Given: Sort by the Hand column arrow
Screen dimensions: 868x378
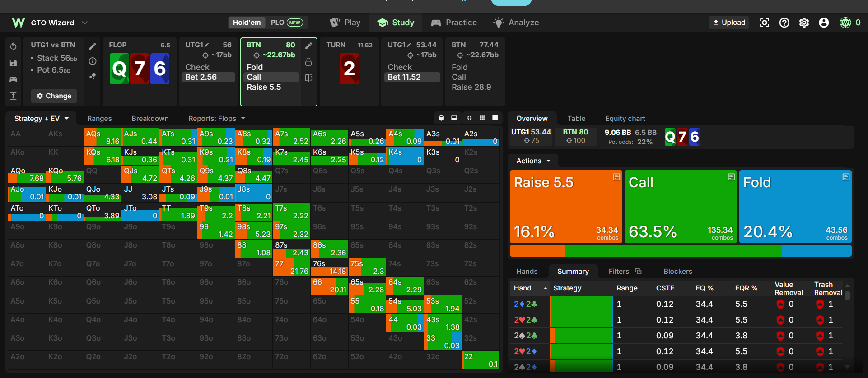Looking at the screenshot, I should click(545, 288).
